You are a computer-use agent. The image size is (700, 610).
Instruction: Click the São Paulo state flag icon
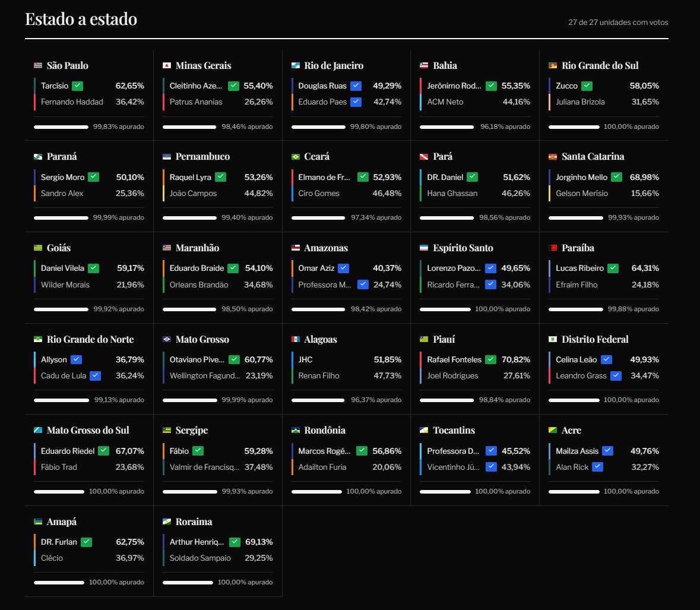[x=38, y=66]
